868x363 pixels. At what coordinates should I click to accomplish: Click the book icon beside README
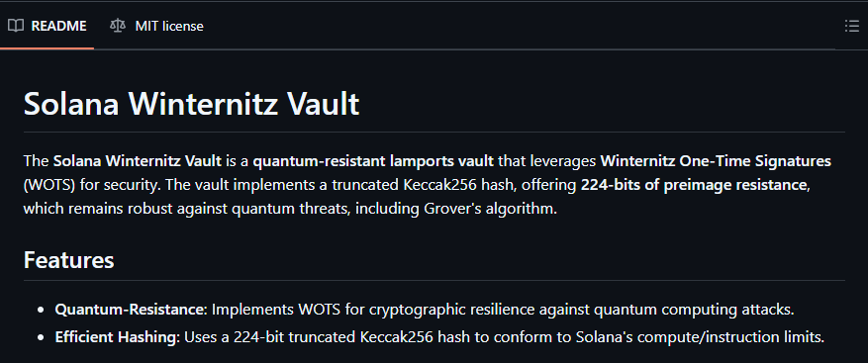16,26
